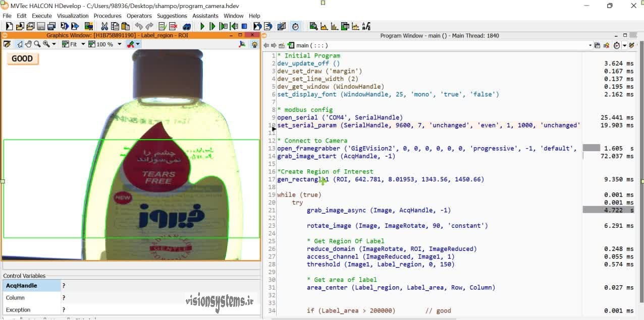Click the light bulb icon in Graphics Window
The height and width of the screenshot is (320, 644).
(x=255, y=44)
